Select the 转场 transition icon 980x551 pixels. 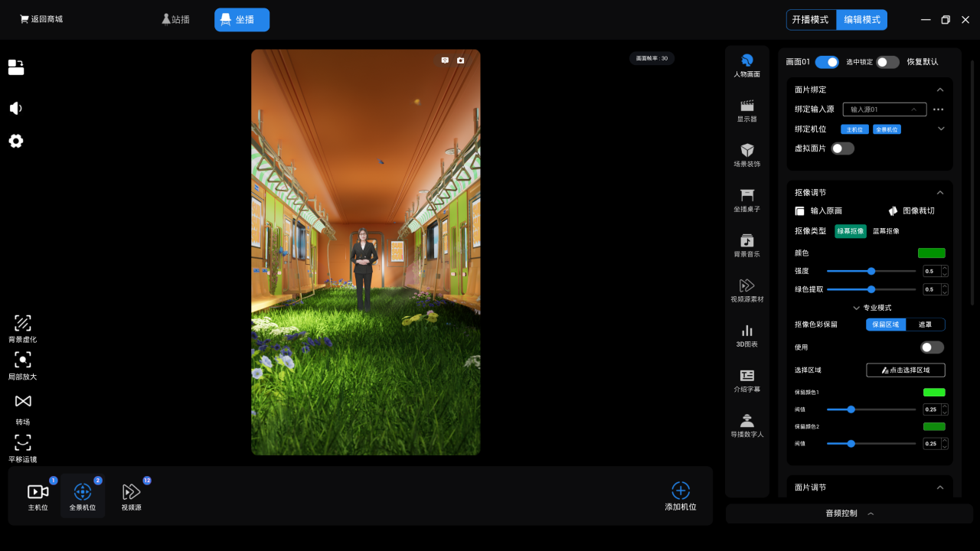tap(23, 402)
